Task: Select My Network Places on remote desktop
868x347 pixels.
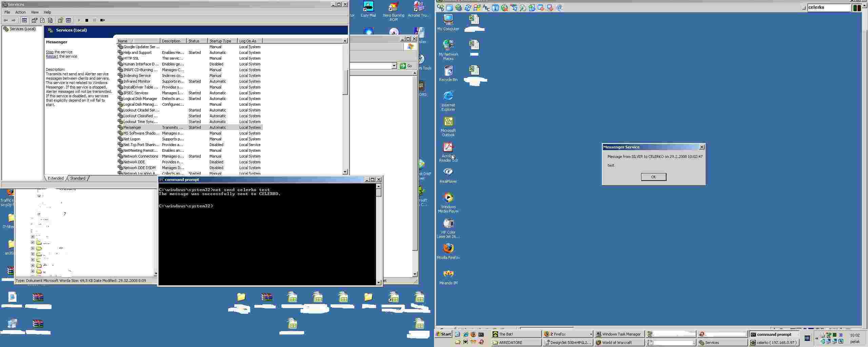Action: click(448, 50)
